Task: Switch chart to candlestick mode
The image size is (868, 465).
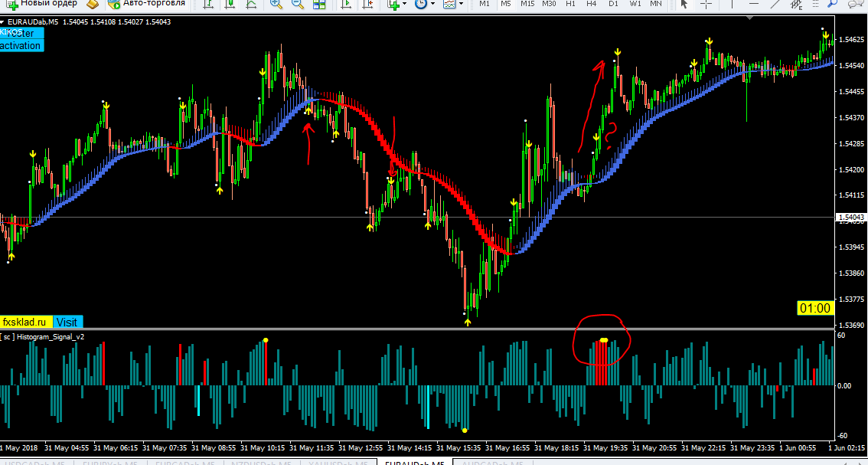Action: coord(229,4)
